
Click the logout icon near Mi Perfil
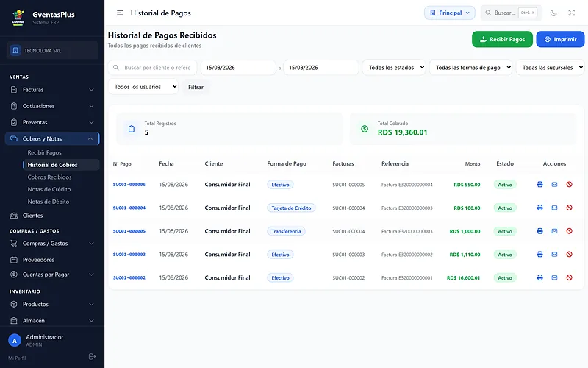[x=92, y=356]
